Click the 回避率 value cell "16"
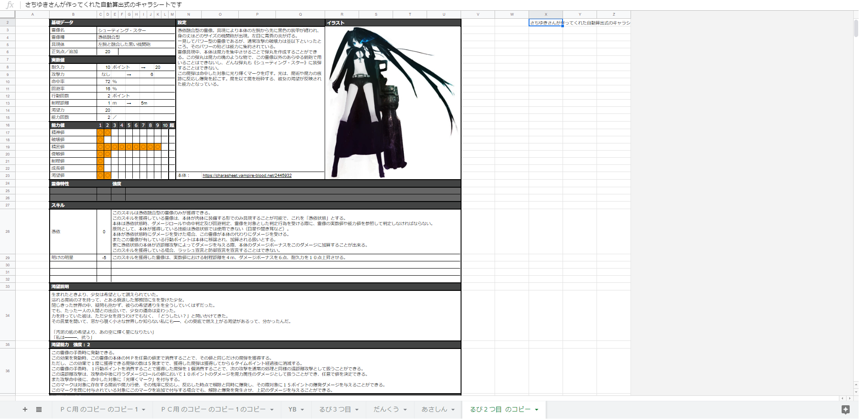 pyautogui.click(x=104, y=89)
